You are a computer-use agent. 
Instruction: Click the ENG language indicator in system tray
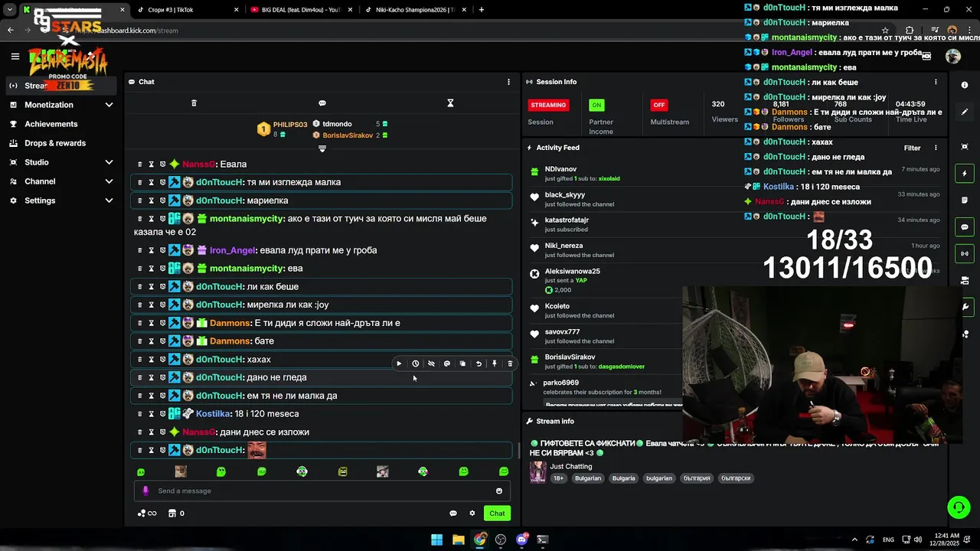coord(888,540)
